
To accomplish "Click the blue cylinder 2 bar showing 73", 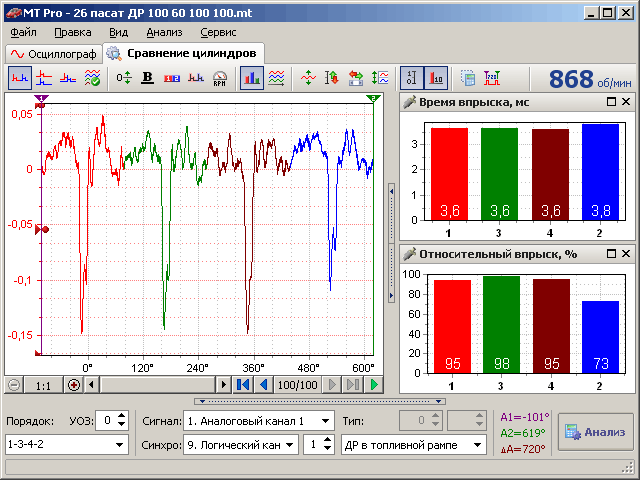I will (600, 337).
